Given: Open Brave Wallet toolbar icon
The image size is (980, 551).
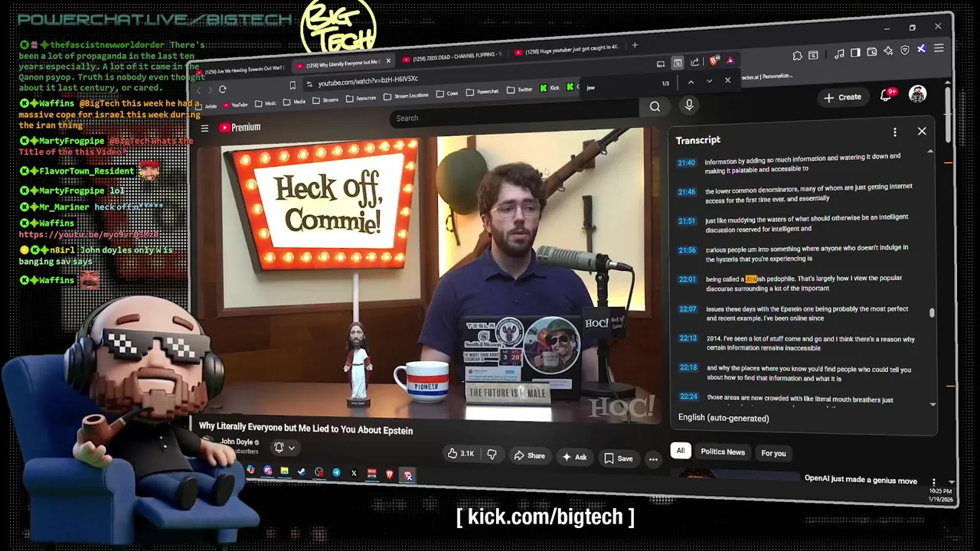Looking at the screenshot, I should tap(872, 52).
